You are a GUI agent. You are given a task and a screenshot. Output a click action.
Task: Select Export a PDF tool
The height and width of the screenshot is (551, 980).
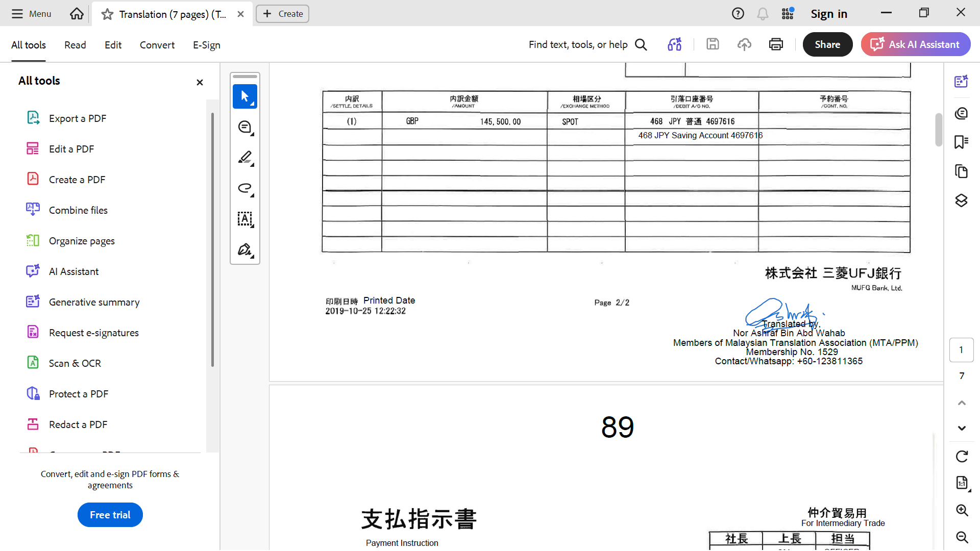tap(66, 118)
